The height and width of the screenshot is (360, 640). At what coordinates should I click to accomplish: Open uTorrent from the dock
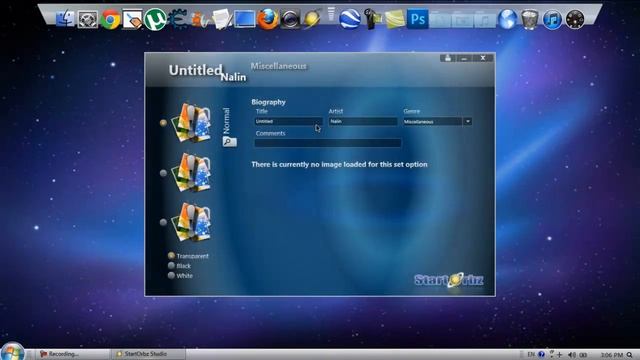coord(155,19)
